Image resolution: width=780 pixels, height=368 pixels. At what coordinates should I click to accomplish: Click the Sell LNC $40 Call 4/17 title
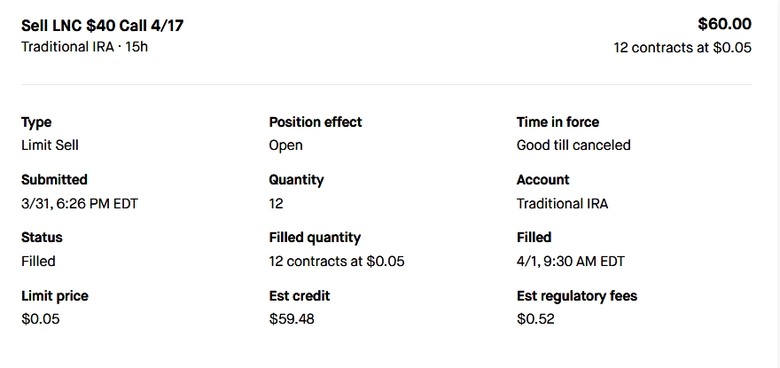point(102,25)
